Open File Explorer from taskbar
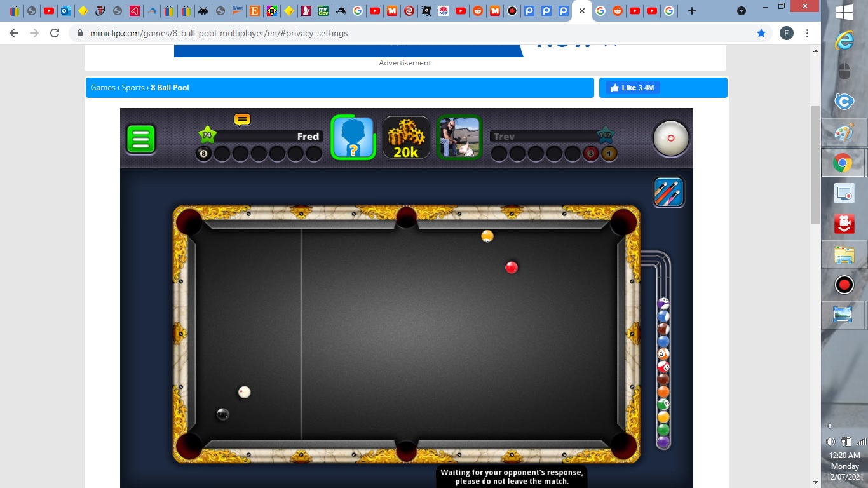 [844, 255]
